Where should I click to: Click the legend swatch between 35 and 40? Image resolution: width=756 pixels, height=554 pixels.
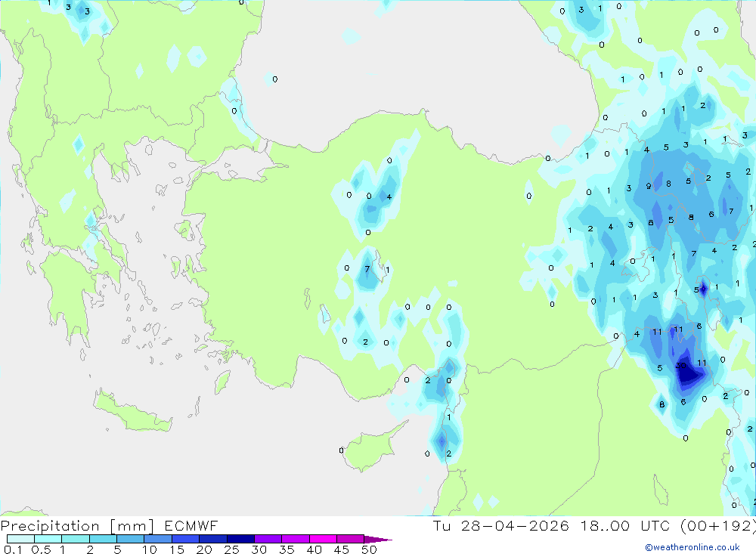[296, 539]
